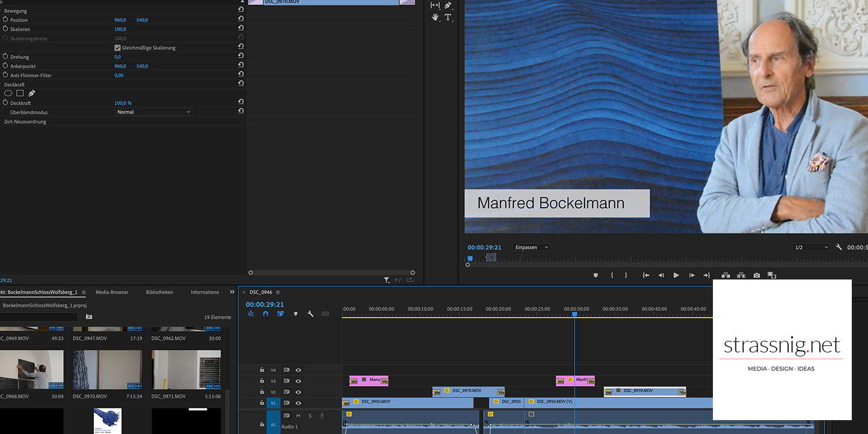Solo audio track A1
This screenshot has width=868, height=434.
click(310, 415)
